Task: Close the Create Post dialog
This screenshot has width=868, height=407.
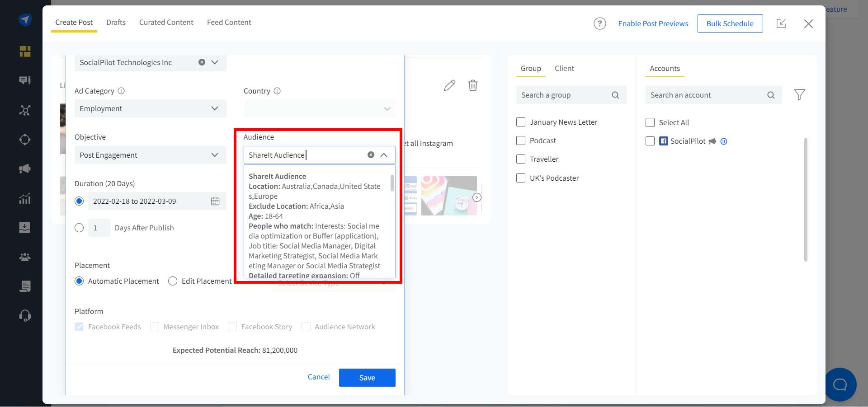Action: click(x=808, y=23)
